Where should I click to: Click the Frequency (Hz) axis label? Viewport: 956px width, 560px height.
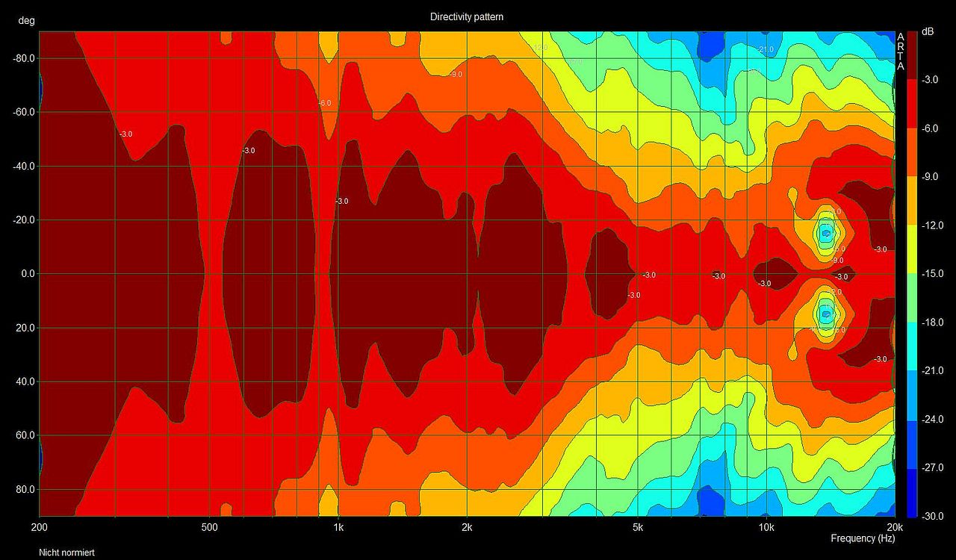tap(863, 538)
